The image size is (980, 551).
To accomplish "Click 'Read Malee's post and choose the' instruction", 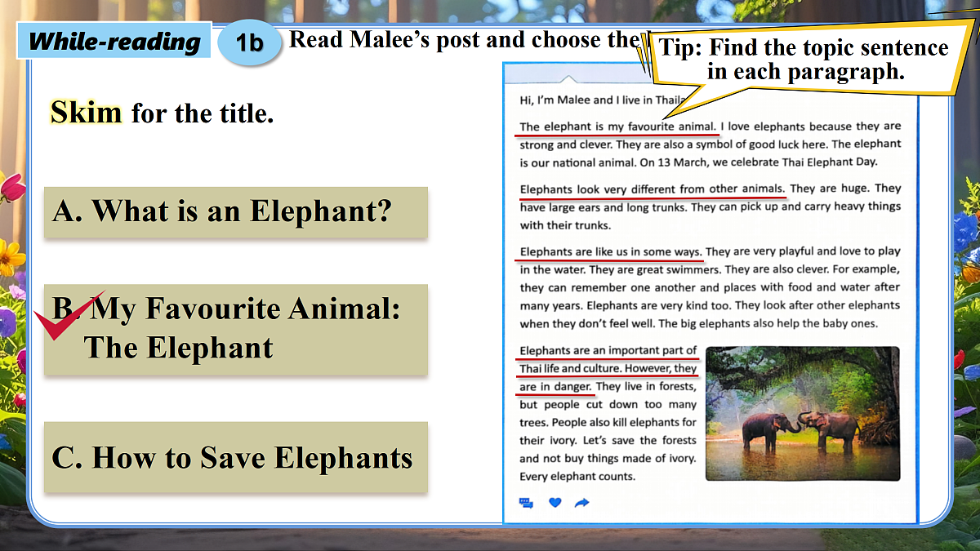I will (466, 39).
